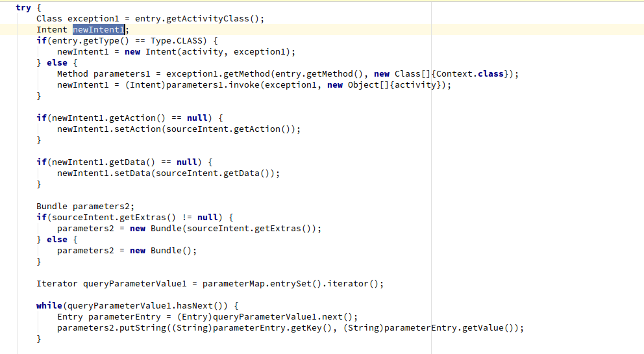The width and height of the screenshot is (644, 354).
Task: Click newIntent1.getAction() == null condition
Action: 129,118
